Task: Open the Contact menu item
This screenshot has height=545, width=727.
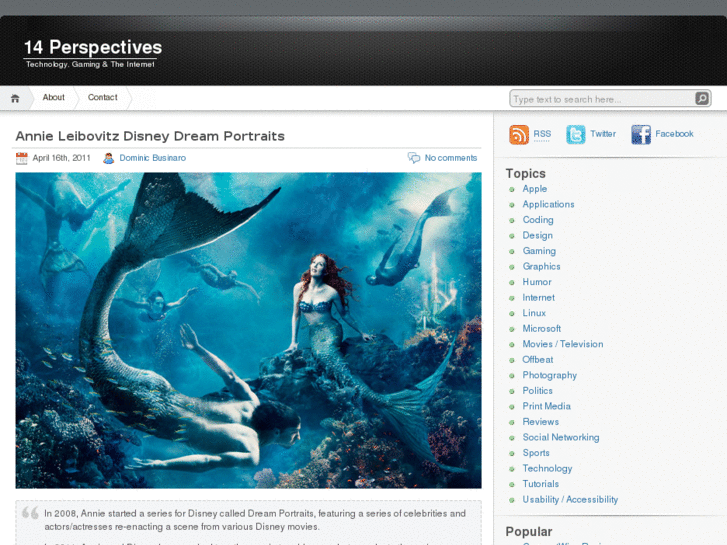Action: [x=102, y=97]
